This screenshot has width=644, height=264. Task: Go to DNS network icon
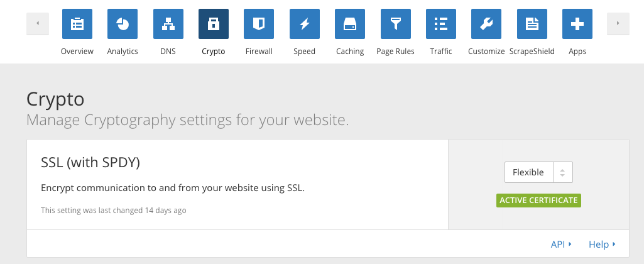(x=168, y=24)
